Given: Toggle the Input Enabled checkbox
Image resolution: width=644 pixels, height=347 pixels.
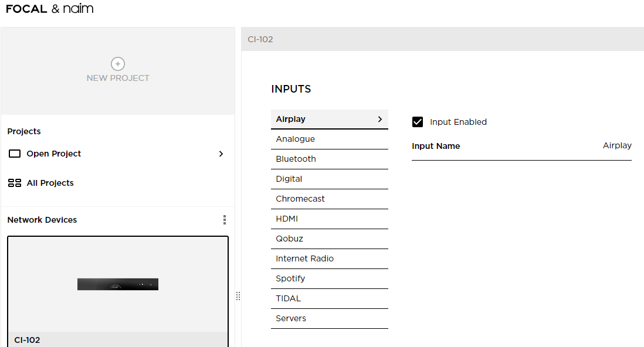Looking at the screenshot, I should click(x=417, y=122).
